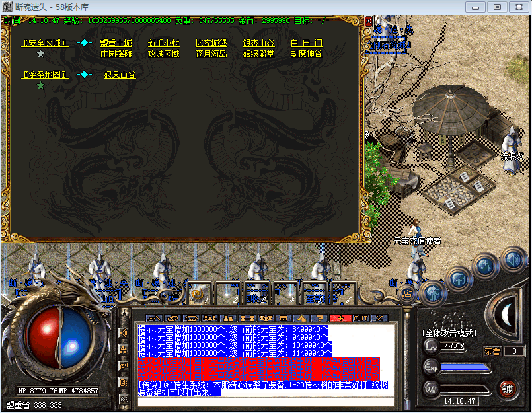Teleport to 白日门
Viewport: 532px width, 413px height.
point(307,43)
